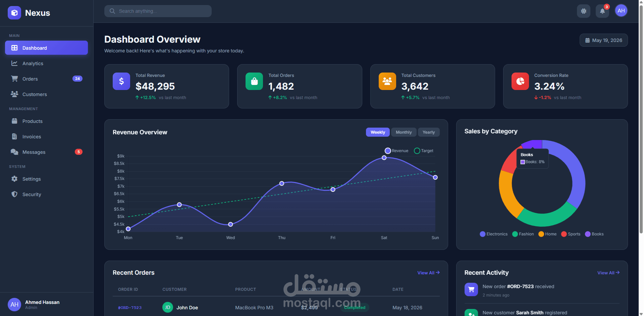Click the Settings gear icon in sidebar
Viewport: 644px width, 316px height.
14,179
